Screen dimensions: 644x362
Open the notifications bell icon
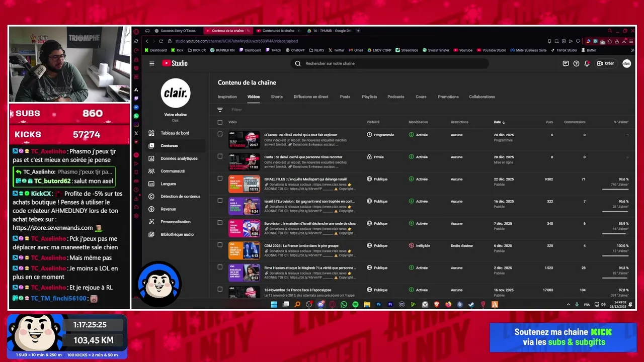587,63
